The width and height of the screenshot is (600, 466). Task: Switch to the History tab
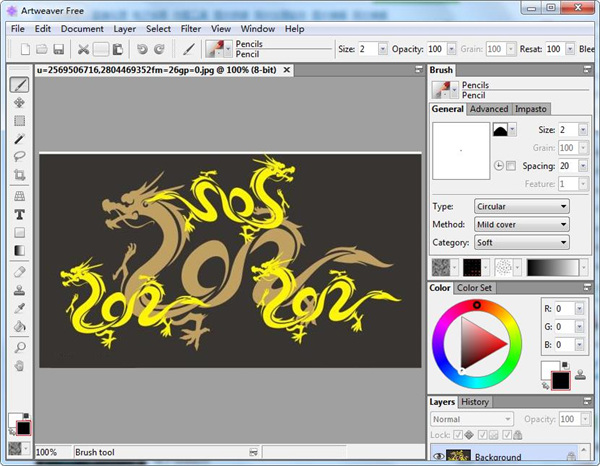[475, 402]
